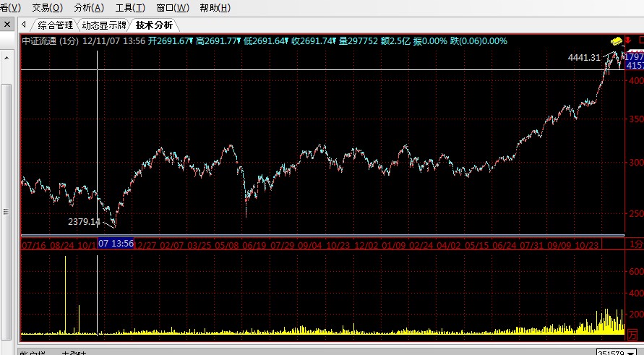Click the red down-arrow icon at chart top right
644x355 pixels.
pyautogui.click(x=627, y=41)
